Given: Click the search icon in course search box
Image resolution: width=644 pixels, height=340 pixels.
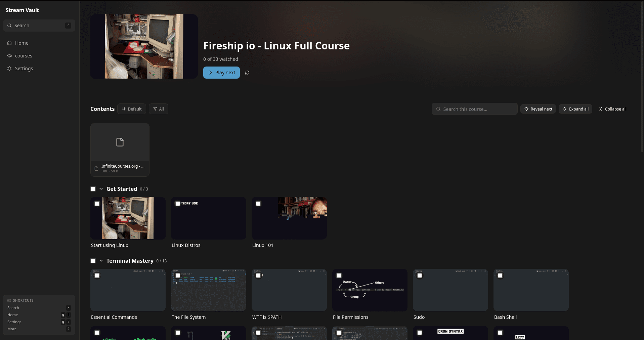Looking at the screenshot, I should 438,109.
